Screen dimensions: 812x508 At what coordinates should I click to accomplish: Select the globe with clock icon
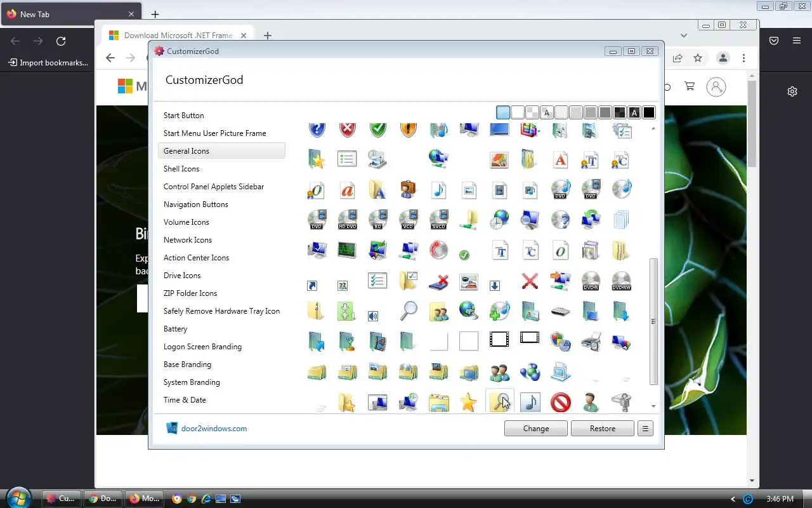click(499, 220)
